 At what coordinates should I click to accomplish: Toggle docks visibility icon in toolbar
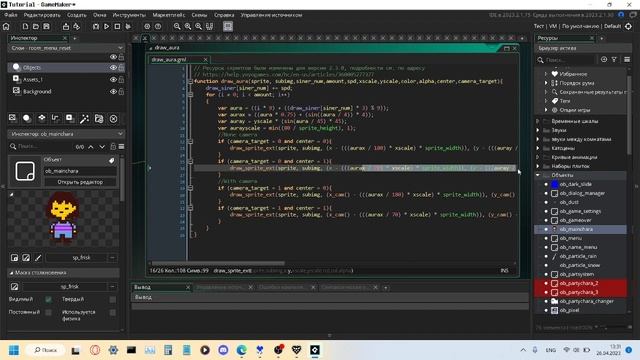point(209,27)
